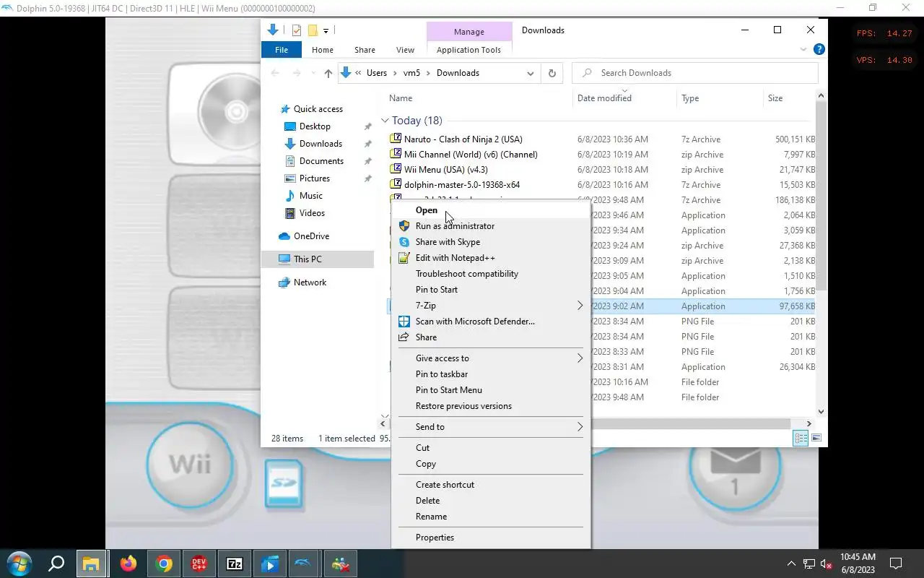Open Dev-C++ from the taskbar
This screenshot has height=578, width=924.
coord(199,564)
